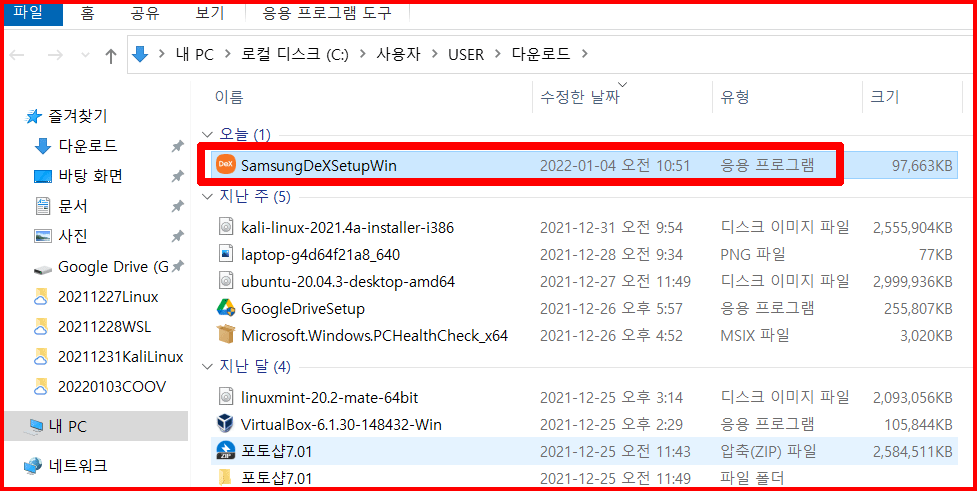This screenshot has width=977, height=491.
Task: Expand chevron after 내 PC in breadcrumb
Action: [x=228, y=54]
